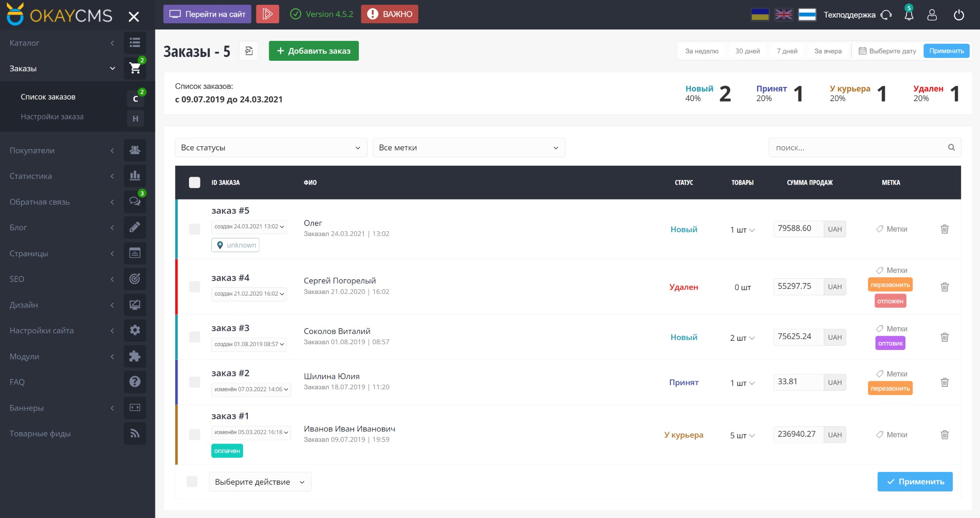Delete order #3 with trash icon
980x518 pixels.
point(945,337)
